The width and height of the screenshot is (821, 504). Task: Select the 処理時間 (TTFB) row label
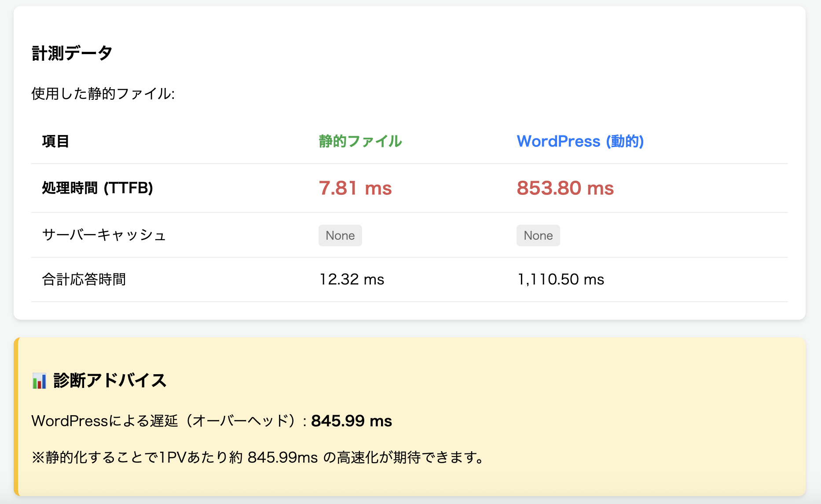point(97,188)
